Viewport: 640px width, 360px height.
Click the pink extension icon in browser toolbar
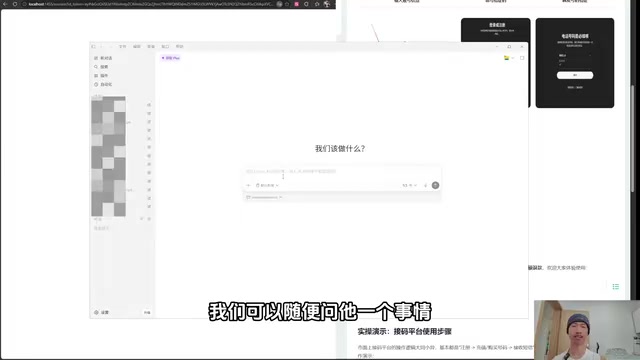[297, 4]
